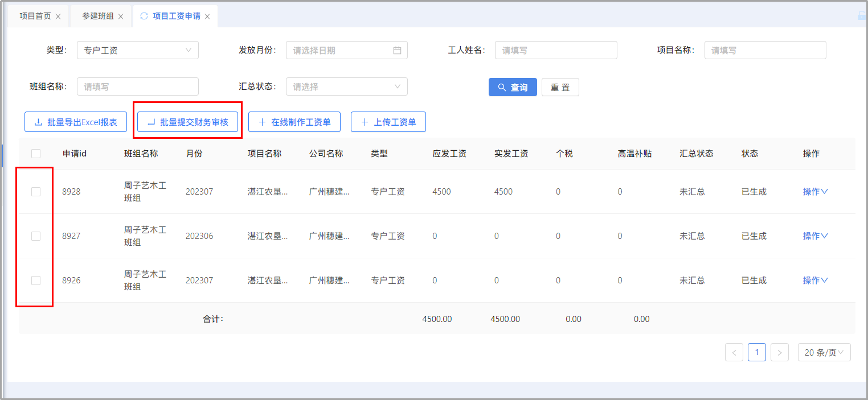Go to next page arrow
The height and width of the screenshot is (400, 868).
point(779,352)
